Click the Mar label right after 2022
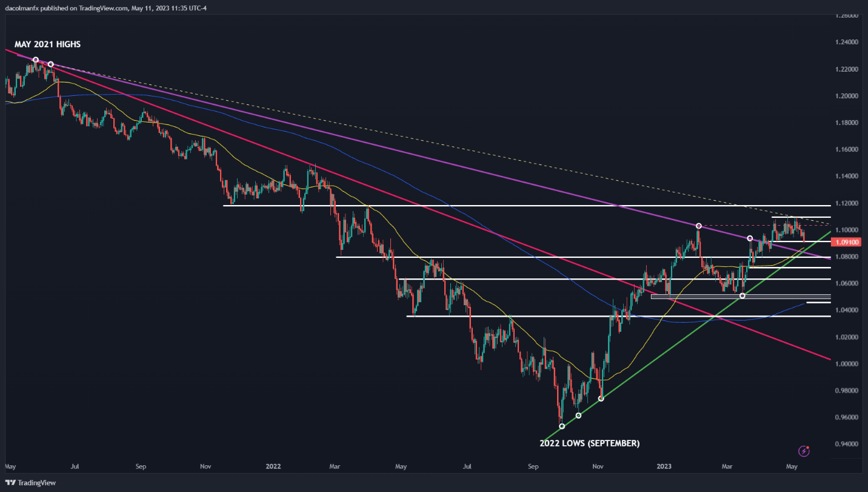The height and width of the screenshot is (492, 868). click(x=335, y=467)
